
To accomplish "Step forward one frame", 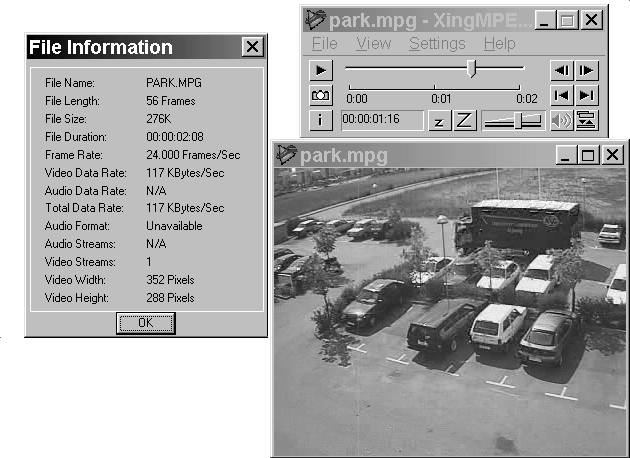I will tap(587, 70).
